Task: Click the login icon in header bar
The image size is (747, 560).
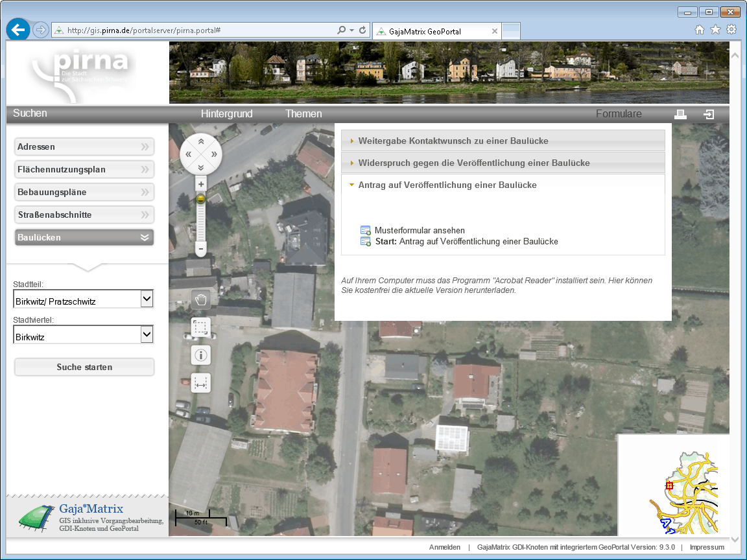Action: (x=709, y=114)
